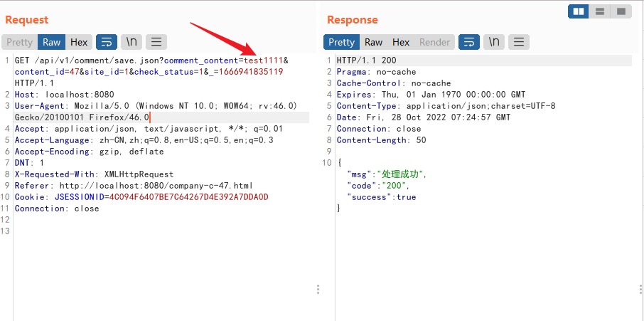Image resolution: width=644 pixels, height=321 pixels.
Task: Click the Pragma: no-cache header
Action: 376,72
